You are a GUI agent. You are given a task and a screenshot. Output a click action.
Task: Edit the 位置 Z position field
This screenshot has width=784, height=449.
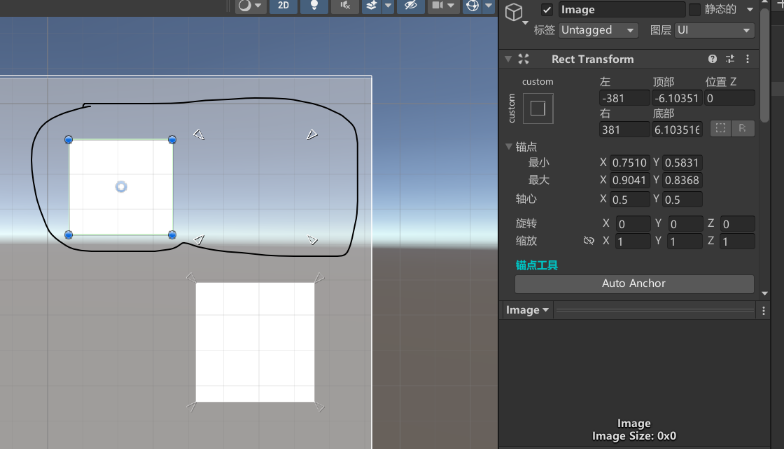click(x=730, y=98)
